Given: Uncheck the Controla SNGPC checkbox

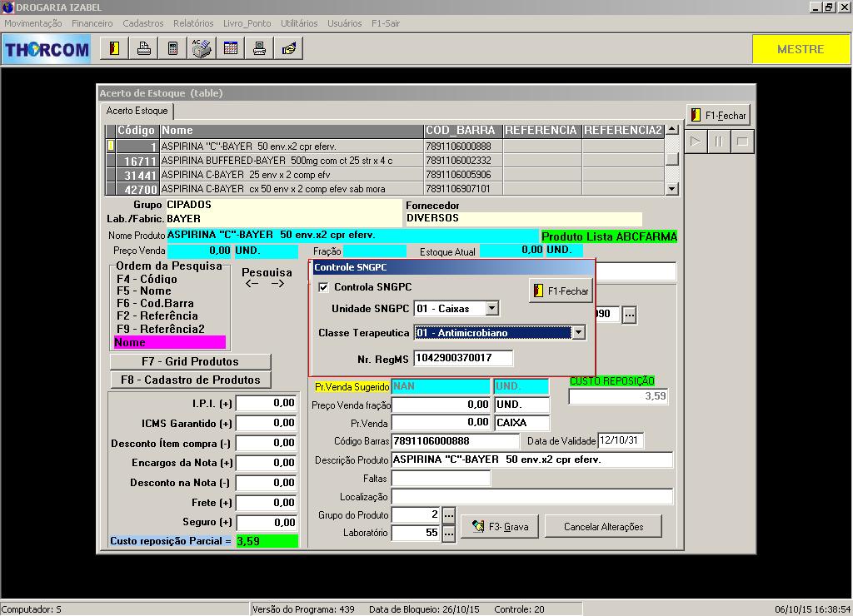Looking at the screenshot, I should pos(324,287).
